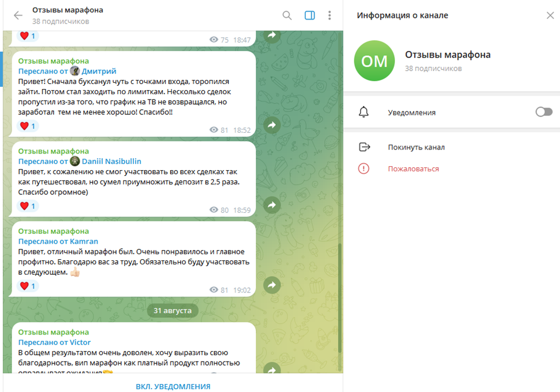Forward Daniil Nasibullin's message using the share arrow
Screen dimensions: 560x392
point(272,205)
